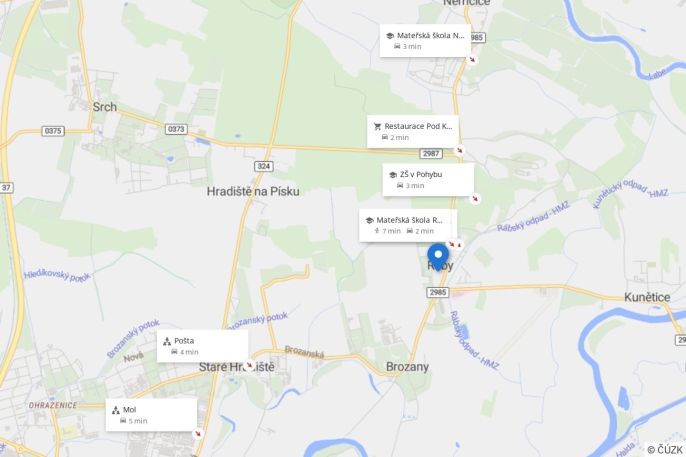
Task: Click the red arrow marker beside ZŠ v Pohybu
Action: pos(475,199)
